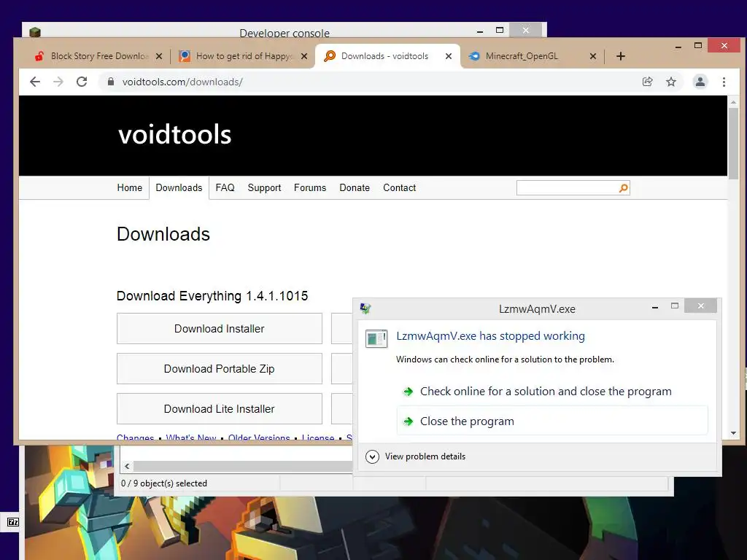Screen dimensions: 747x560
Task: Click the voidtools address bar URL
Action: (182, 82)
